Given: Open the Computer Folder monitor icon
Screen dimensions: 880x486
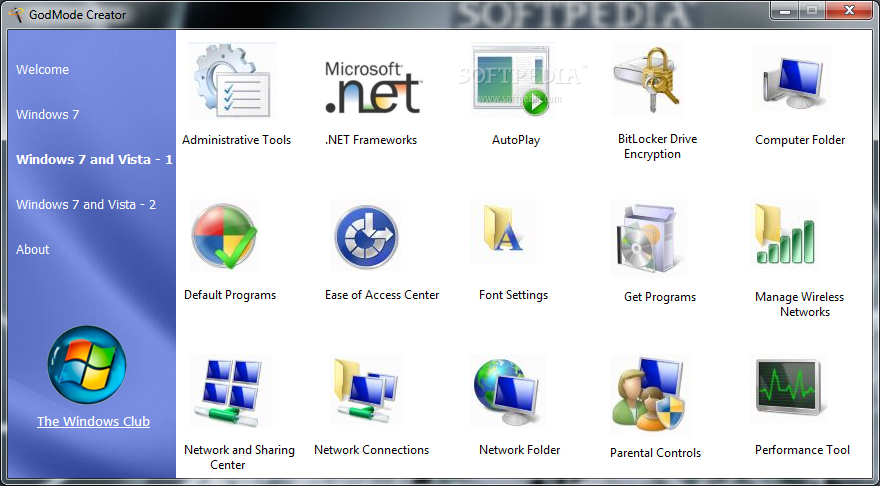Looking at the screenshot, I should 791,79.
